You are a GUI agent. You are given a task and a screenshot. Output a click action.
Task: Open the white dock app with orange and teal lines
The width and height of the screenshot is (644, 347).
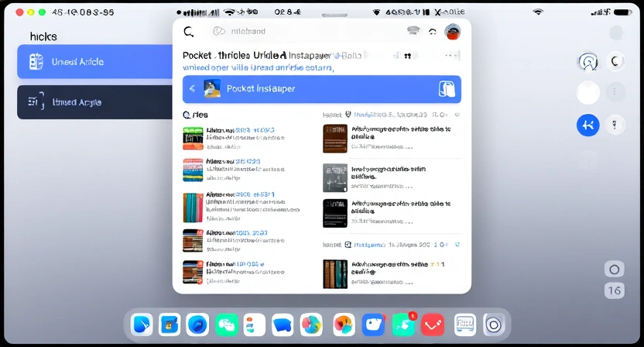(x=254, y=325)
